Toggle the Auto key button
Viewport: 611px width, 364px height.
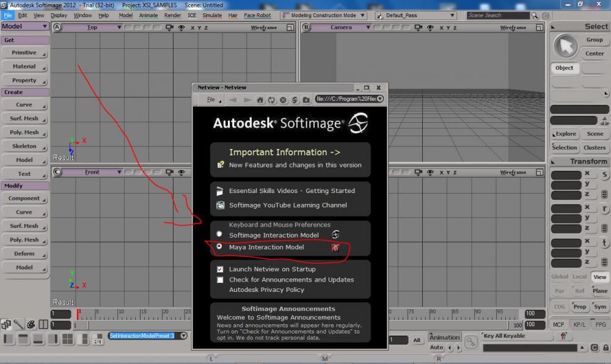(x=436, y=348)
